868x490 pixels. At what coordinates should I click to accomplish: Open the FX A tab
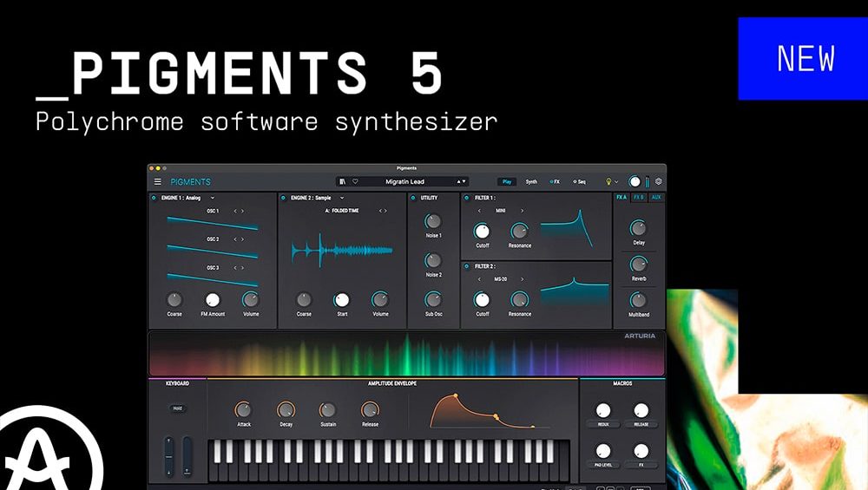[x=621, y=198]
